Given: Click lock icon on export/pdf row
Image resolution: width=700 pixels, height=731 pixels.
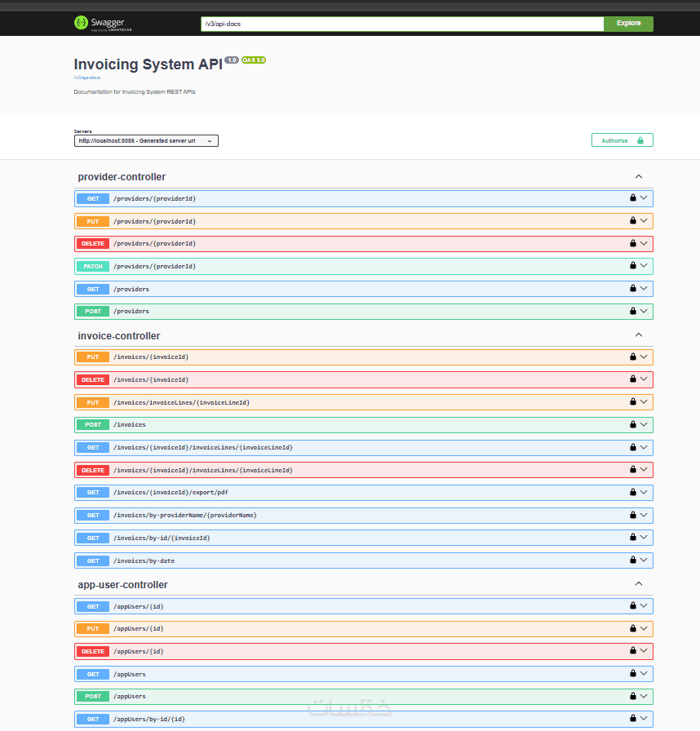Looking at the screenshot, I should tap(633, 492).
